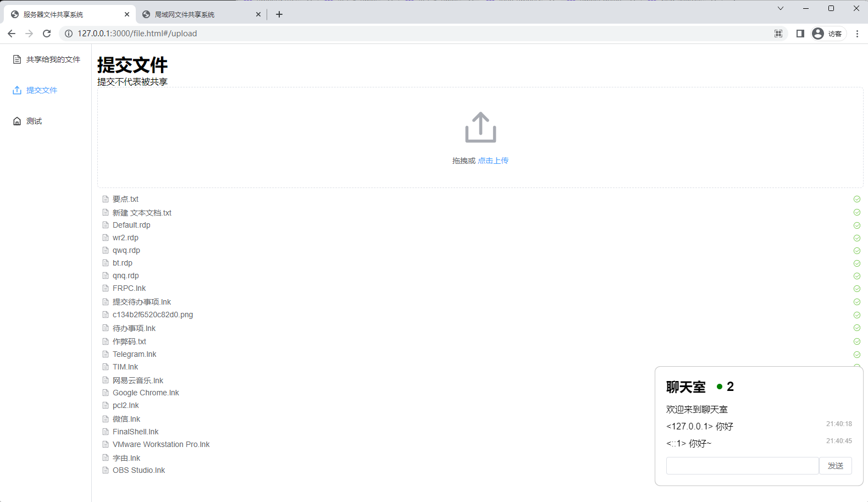Select 测试 in the sidebar menu
This screenshot has width=868, height=502.
point(34,121)
